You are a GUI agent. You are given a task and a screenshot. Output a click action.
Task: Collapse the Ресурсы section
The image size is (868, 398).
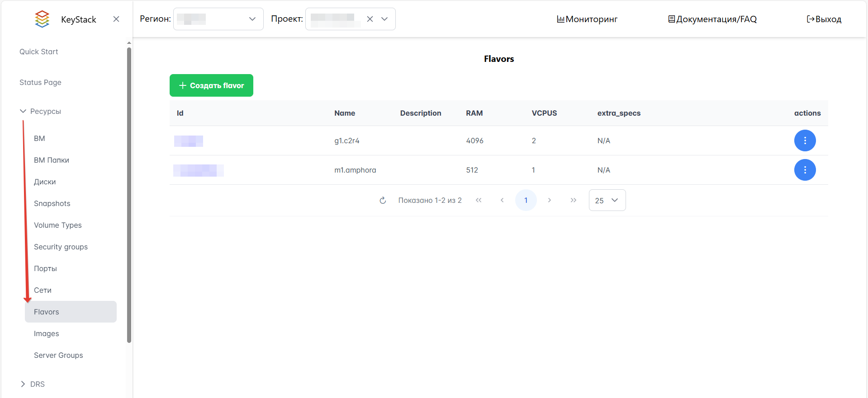tap(23, 111)
